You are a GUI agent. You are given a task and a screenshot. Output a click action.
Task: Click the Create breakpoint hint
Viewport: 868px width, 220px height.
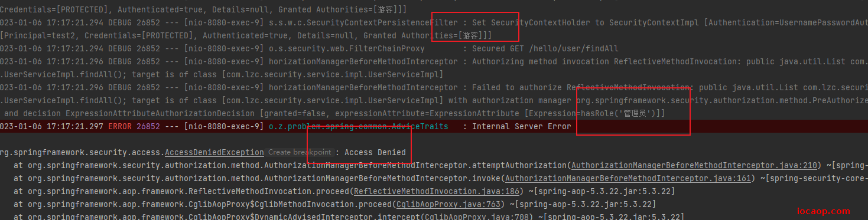tap(300, 152)
